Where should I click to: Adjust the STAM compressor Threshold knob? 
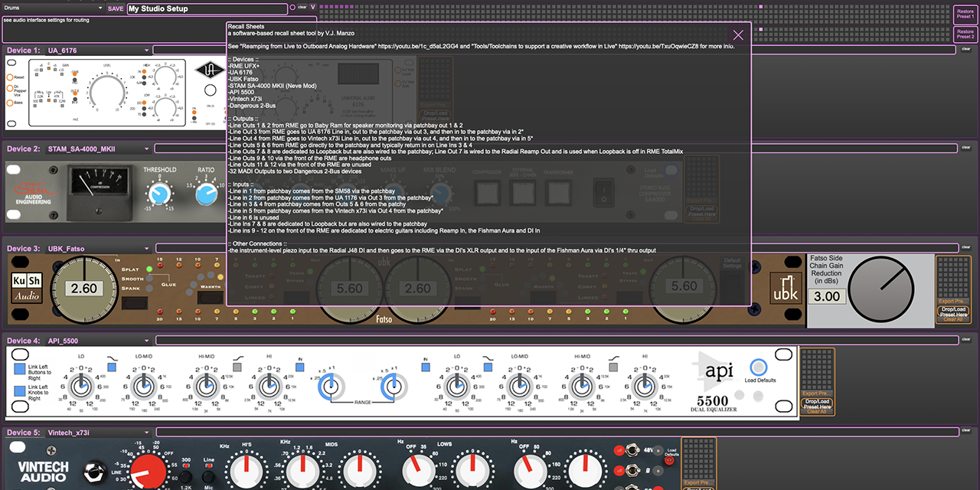pyautogui.click(x=158, y=194)
